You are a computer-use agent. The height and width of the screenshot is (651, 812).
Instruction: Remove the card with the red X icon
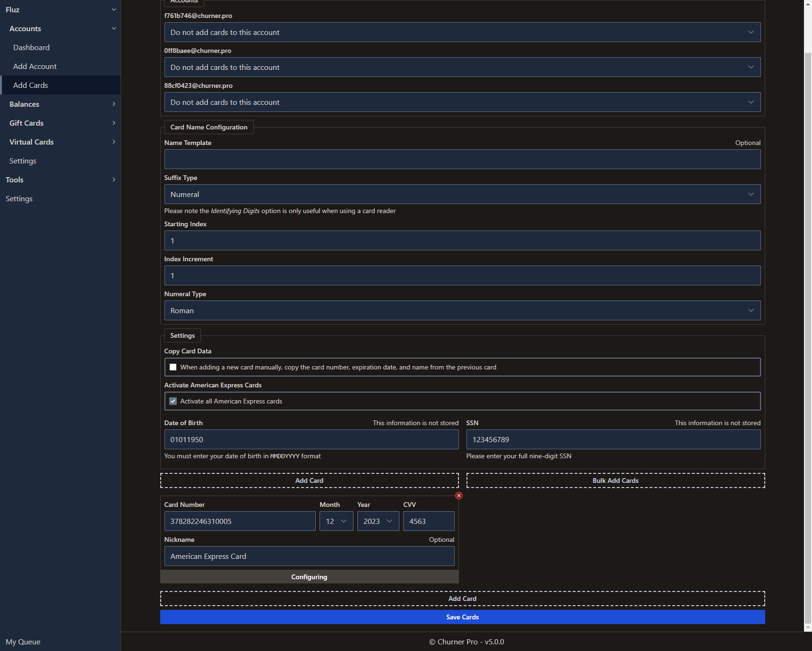click(458, 496)
